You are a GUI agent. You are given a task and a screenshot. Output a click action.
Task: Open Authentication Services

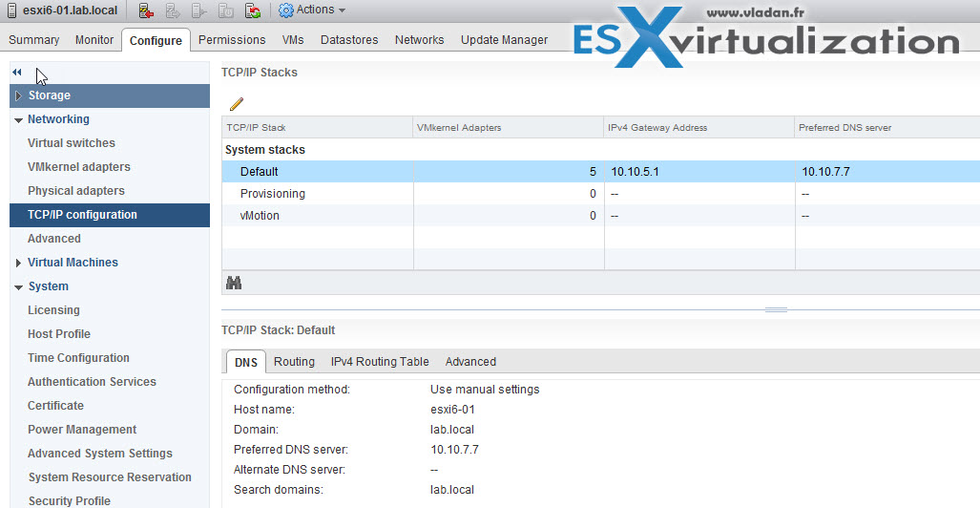(x=92, y=382)
